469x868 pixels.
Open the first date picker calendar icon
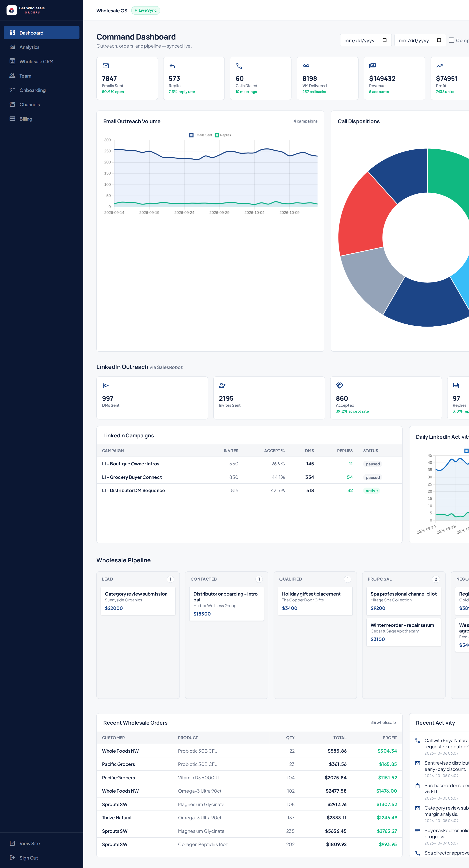pyautogui.click(x=385, y=40)
